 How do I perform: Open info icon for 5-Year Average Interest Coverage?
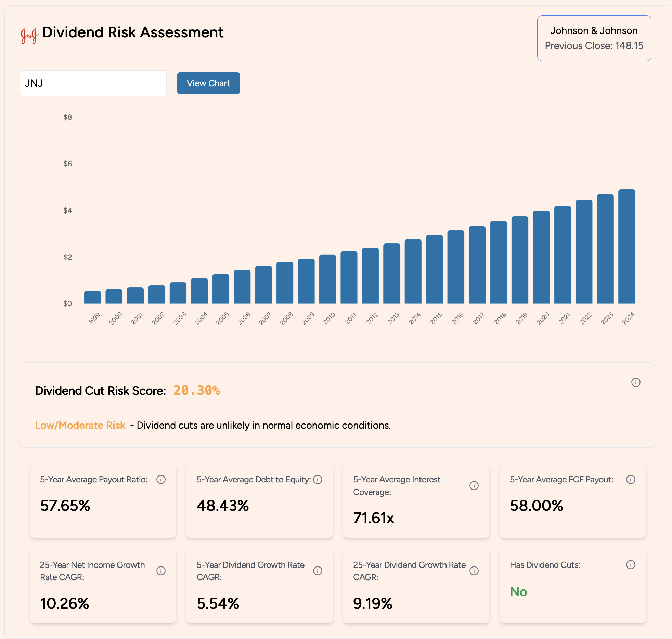pyautogui.click(x=474, y=485)
